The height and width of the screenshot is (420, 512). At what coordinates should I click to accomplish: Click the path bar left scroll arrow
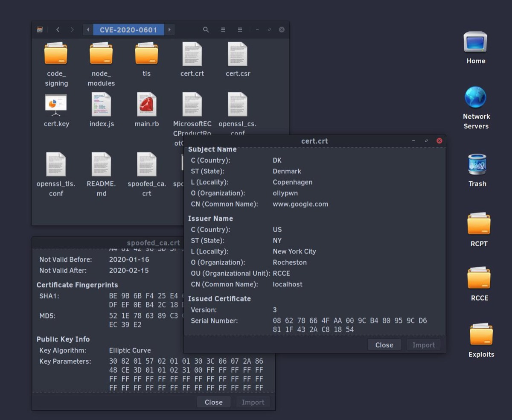(x=88, y=30)
